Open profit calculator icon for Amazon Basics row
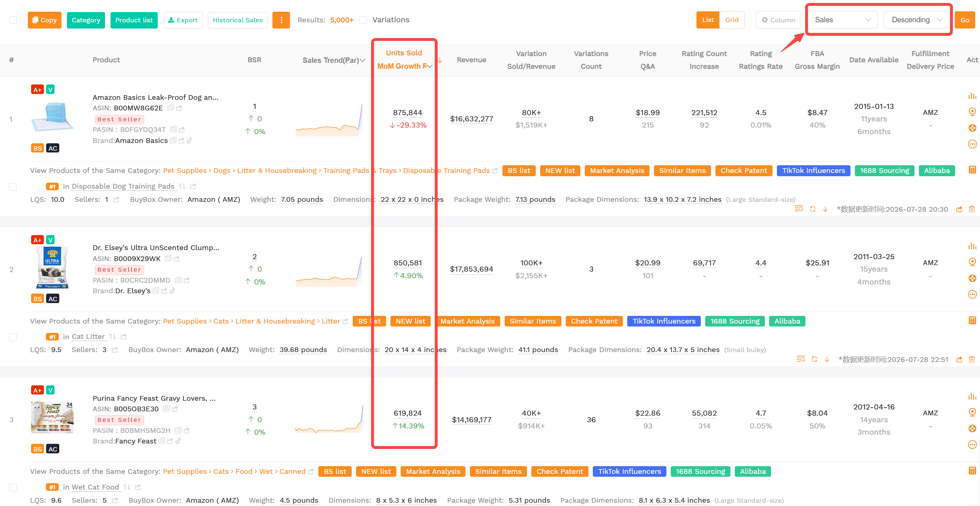The image size is (980, 506). (x=972, y=170)
